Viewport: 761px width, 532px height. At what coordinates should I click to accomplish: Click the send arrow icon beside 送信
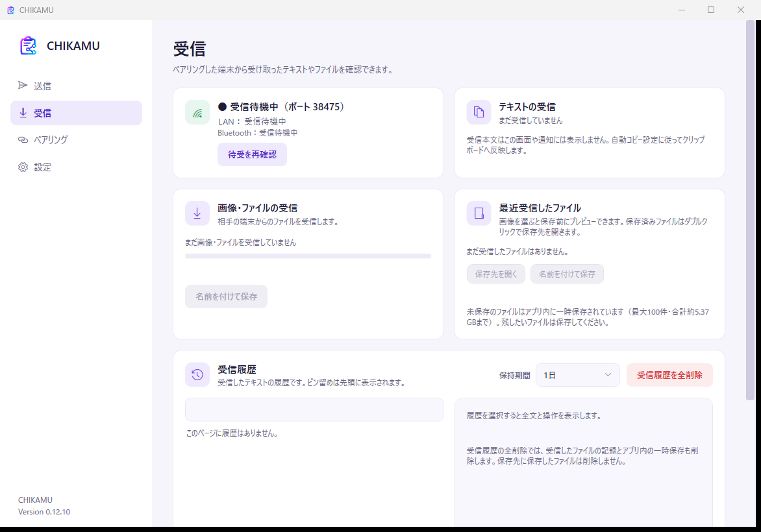[x=23, y=86]
